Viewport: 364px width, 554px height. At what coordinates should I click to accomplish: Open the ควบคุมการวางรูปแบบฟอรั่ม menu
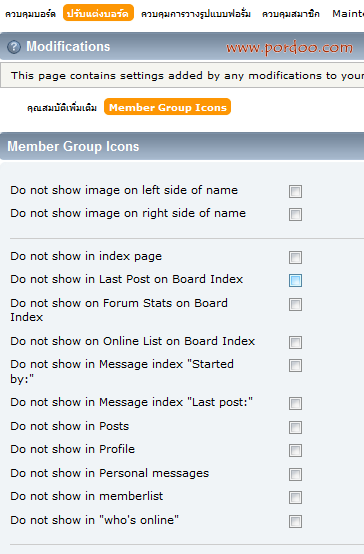pyautogui.click(x=196, y=13)
